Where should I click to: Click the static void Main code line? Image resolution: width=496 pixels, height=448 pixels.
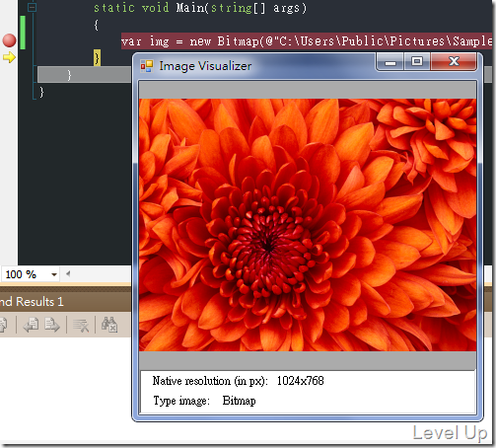pyautogui.click(x=200, y=8)
